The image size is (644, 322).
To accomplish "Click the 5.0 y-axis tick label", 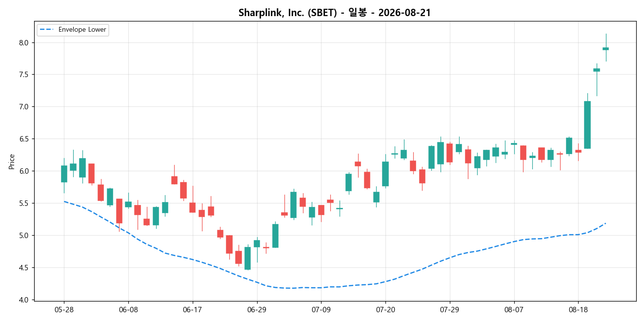I will [x=24, y=236].
